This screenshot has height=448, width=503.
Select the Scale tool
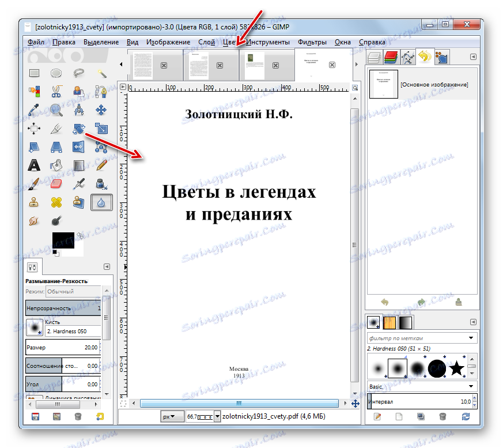pos(101,129)
